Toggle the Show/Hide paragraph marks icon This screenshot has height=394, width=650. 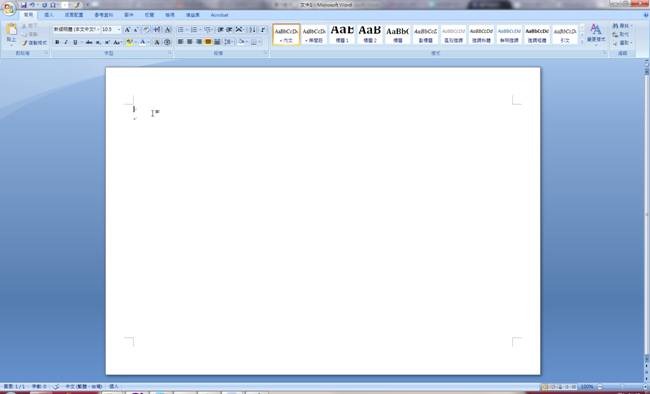(262, 30)
